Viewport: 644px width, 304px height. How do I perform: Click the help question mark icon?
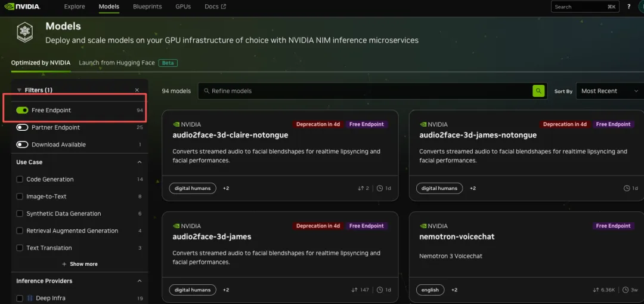[x=628, y=7]
